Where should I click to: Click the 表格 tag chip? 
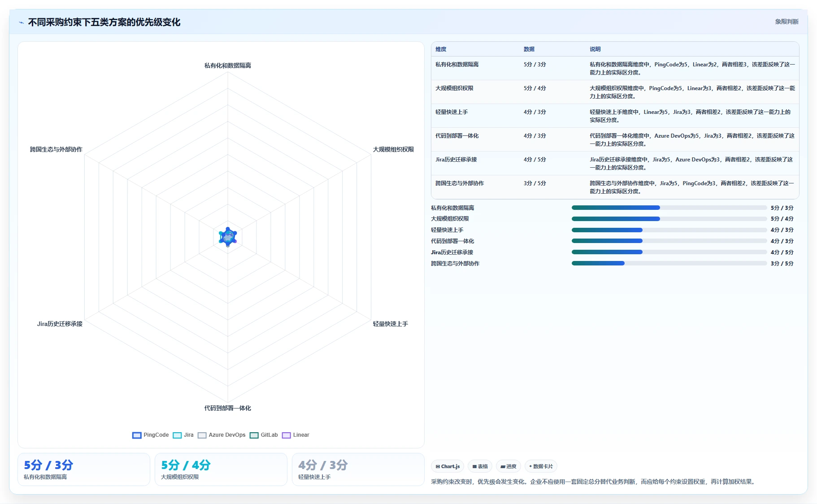(480, 466)
